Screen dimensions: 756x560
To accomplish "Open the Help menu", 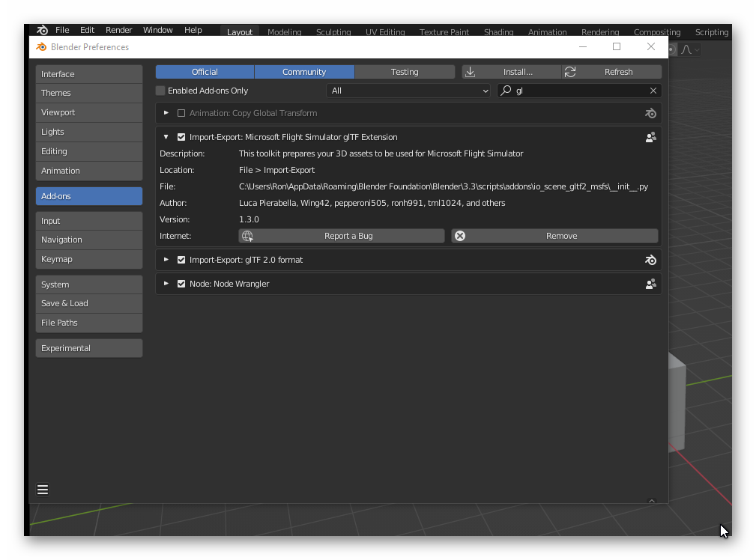I will 193,30.
